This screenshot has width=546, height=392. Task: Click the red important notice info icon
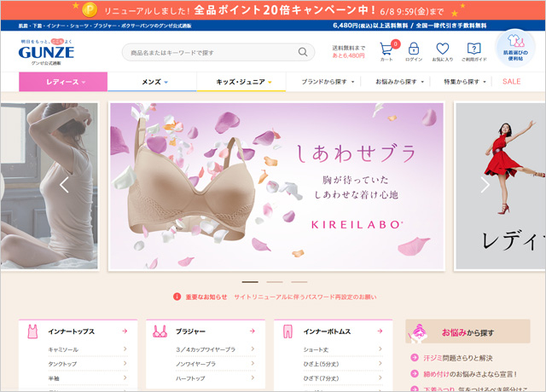(177, 297)
